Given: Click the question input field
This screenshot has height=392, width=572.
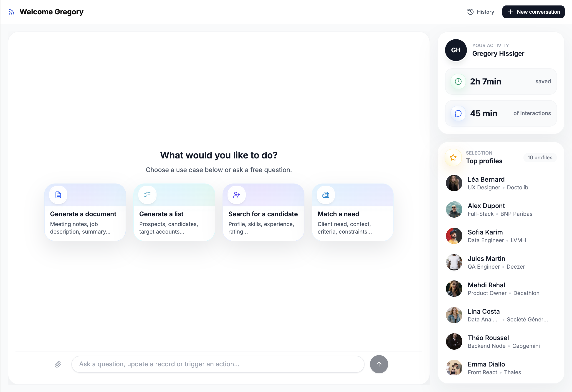Looking at the screenshot, I should [218, 364].
